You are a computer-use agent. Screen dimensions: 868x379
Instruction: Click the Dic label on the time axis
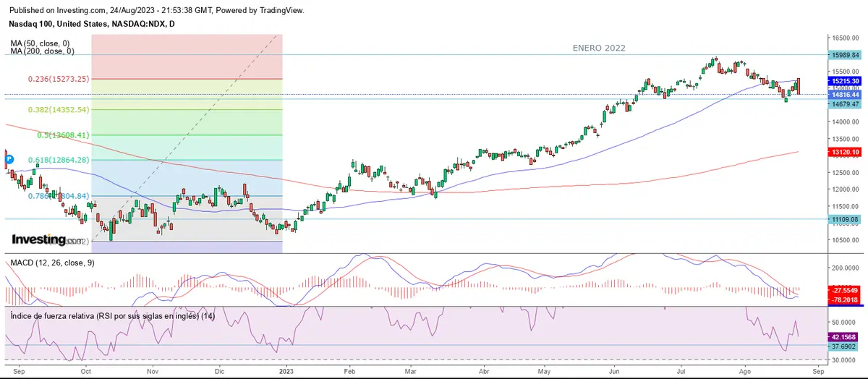pyautogui.click(x=221, y=371)
